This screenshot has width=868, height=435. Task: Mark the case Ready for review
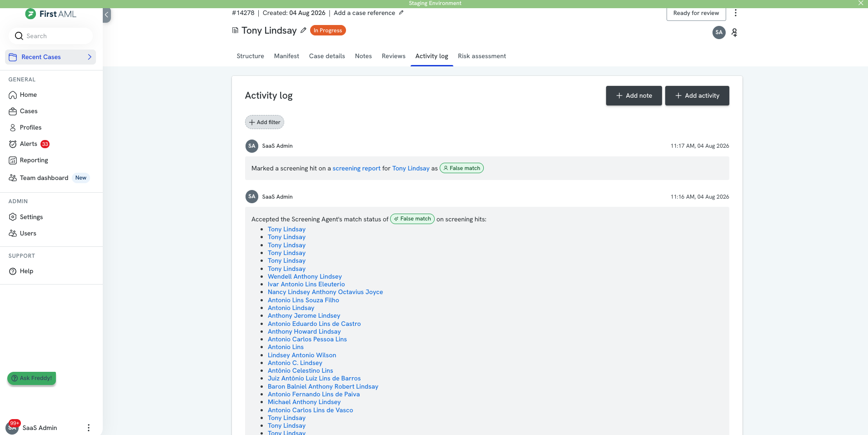click(696, 13)
